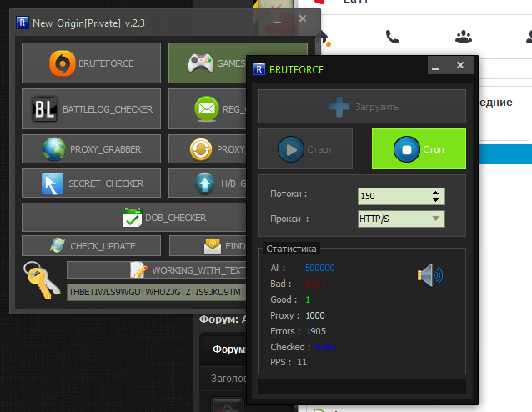Close the New_Origin main window

click(x=303, y=18)
